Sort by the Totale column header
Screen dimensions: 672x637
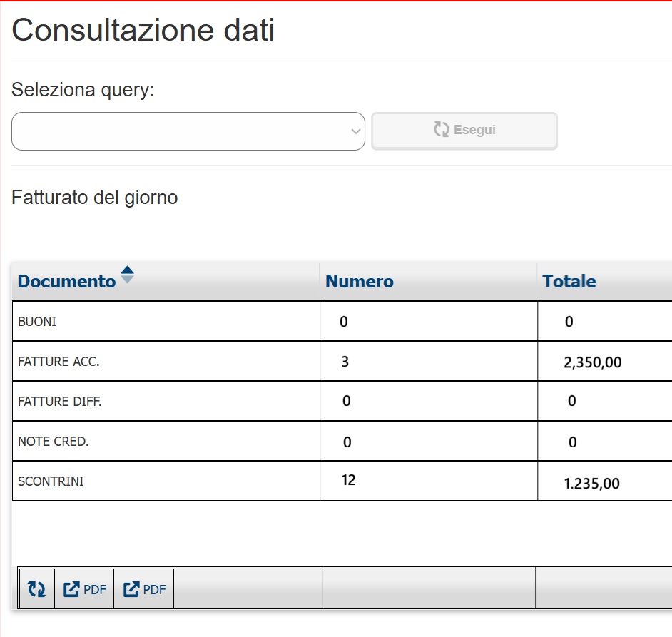pyautogui.click(x=569, y=281)
